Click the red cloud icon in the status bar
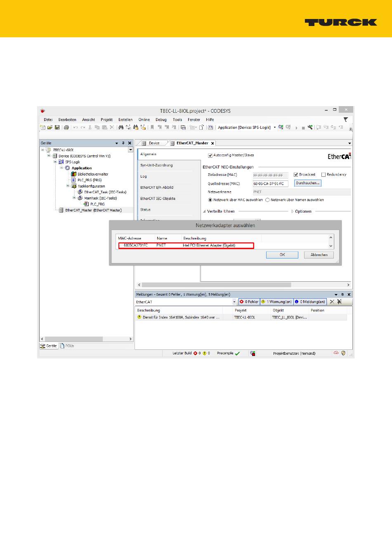 click(x=336, y=353)
